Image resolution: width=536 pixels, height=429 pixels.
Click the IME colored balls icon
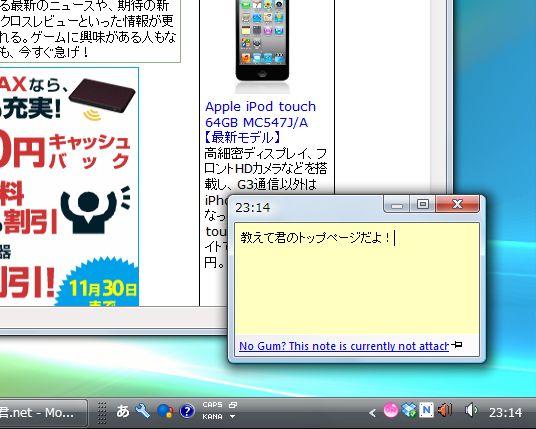tap(165, 411)
